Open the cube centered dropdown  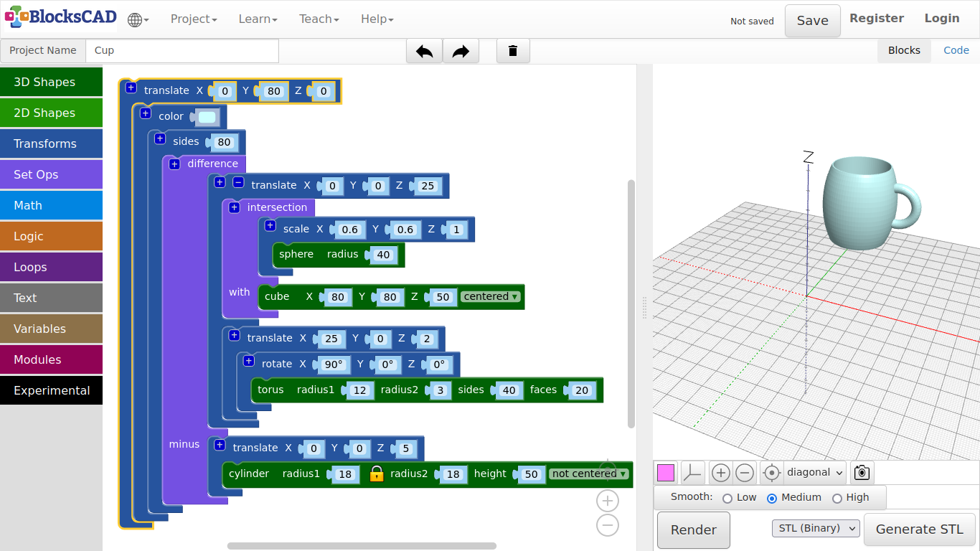pos(491,296)
